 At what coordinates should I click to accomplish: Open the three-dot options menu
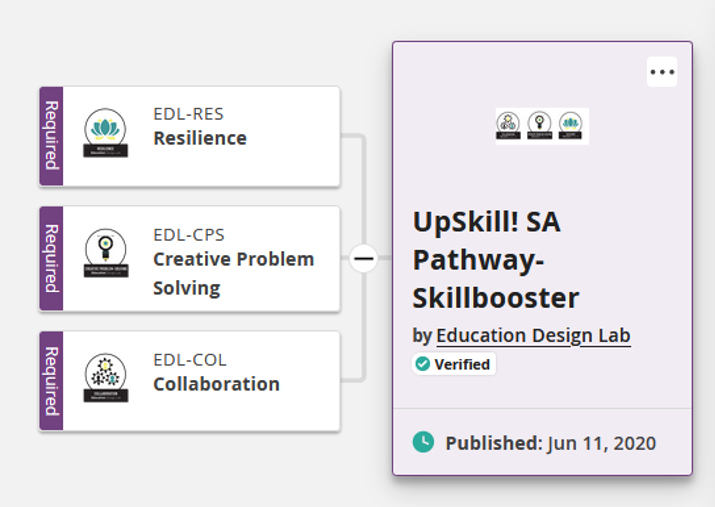[x=662, y=72]
